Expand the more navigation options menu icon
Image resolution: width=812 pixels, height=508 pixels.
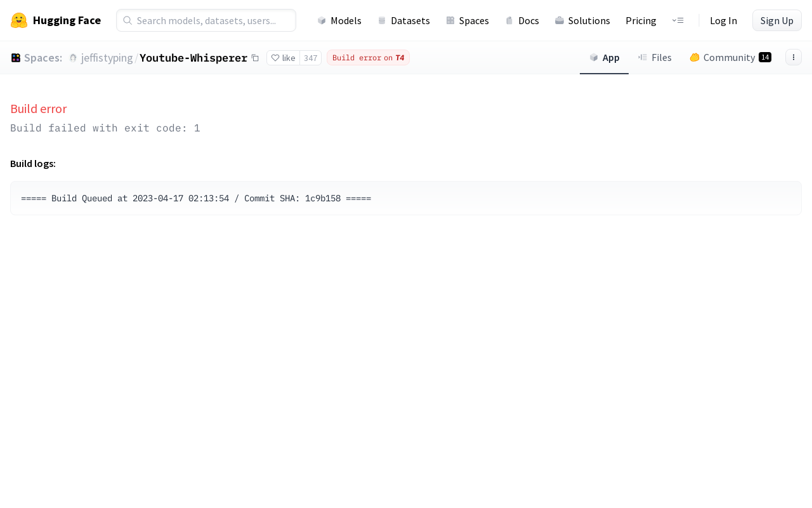[x=678, y=20]
